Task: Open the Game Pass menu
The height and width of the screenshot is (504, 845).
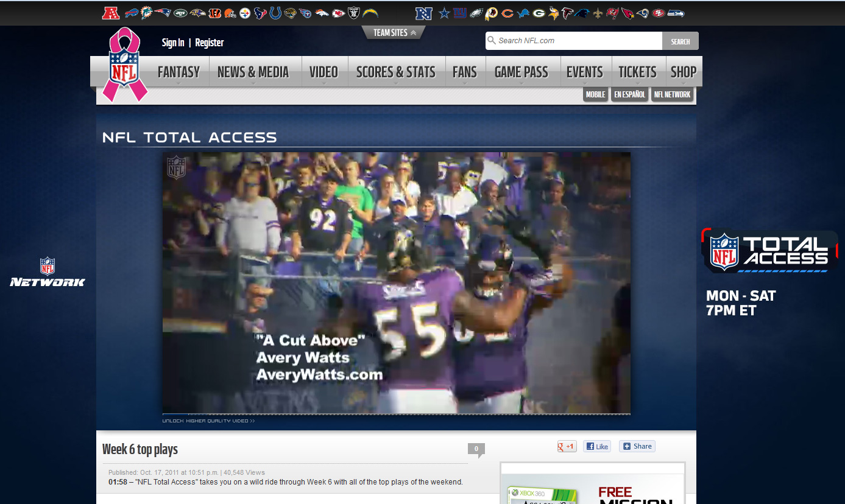Action: click(521, 72)
